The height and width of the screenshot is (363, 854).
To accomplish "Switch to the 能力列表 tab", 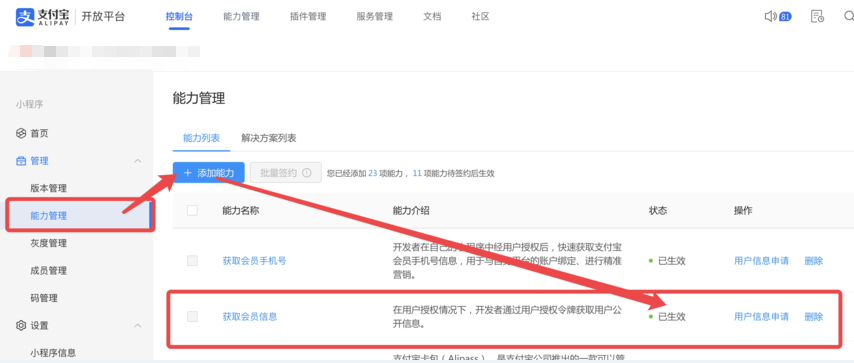I will point(202,138).
